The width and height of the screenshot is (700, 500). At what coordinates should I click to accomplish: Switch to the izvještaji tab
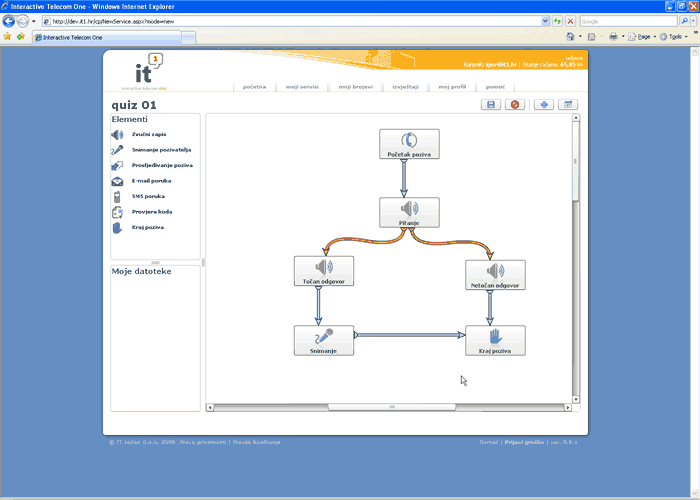[x=405, y=87]
